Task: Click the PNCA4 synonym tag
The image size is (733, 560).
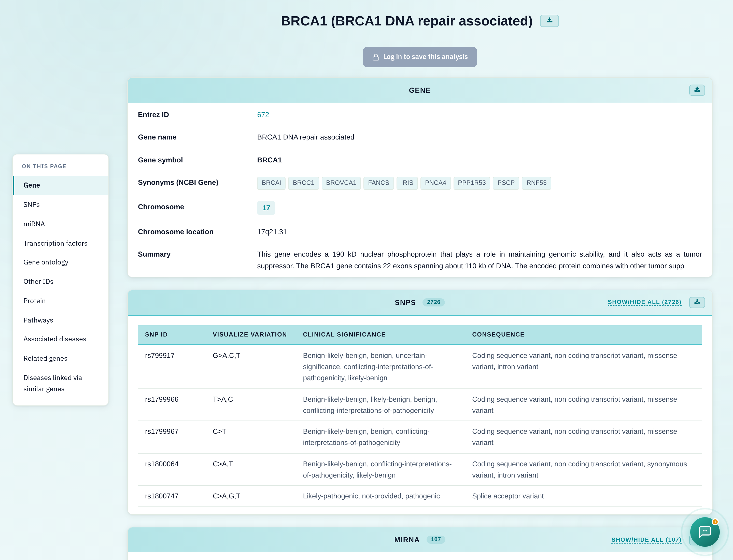Action: [435, 183]
